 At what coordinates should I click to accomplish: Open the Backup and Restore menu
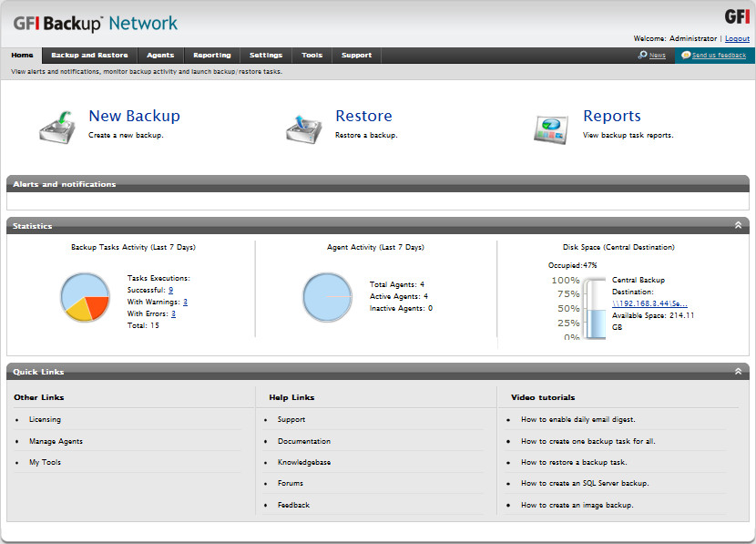(x=89, y=55)
